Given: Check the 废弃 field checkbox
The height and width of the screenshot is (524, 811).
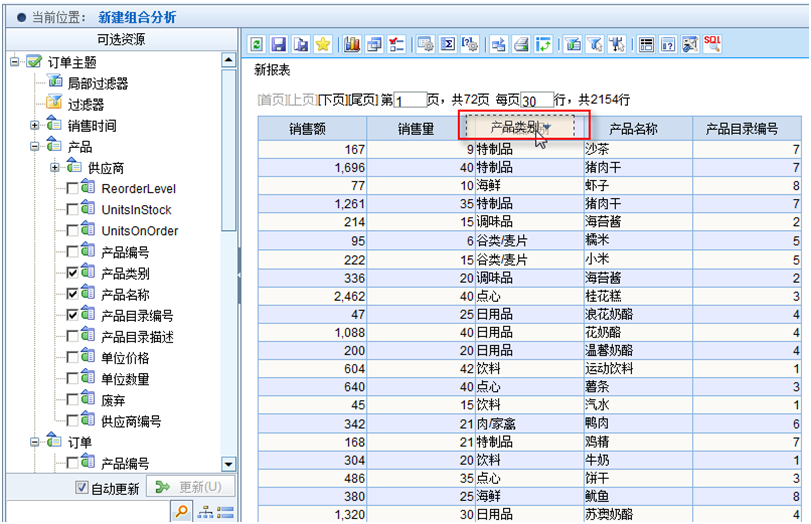Looking at the screenshot, I should click(x=72, y=400).
